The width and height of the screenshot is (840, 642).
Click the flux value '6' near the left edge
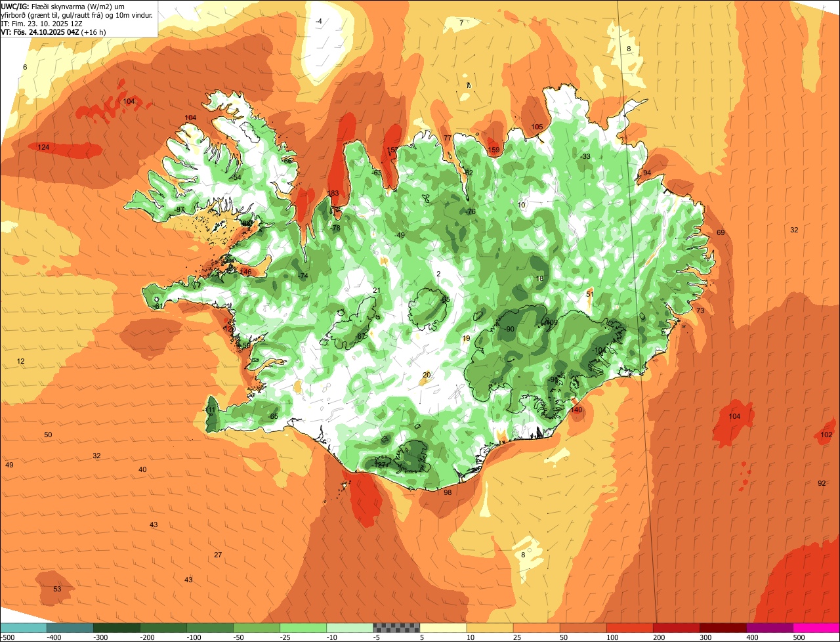coord(25,67)
